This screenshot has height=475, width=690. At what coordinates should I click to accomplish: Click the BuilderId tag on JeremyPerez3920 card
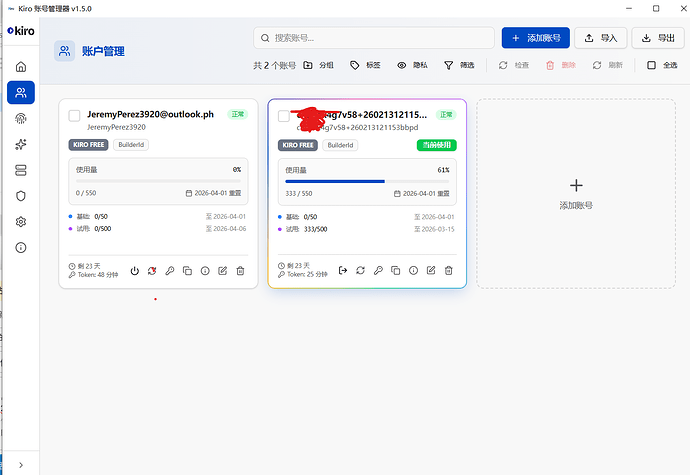click(x=131, y=145)
